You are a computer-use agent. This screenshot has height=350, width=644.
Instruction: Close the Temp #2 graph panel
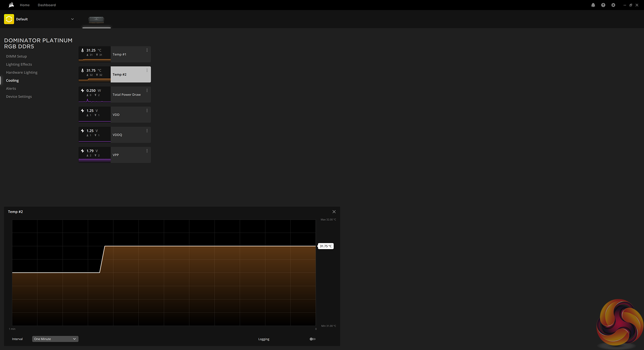coord(334,212)
